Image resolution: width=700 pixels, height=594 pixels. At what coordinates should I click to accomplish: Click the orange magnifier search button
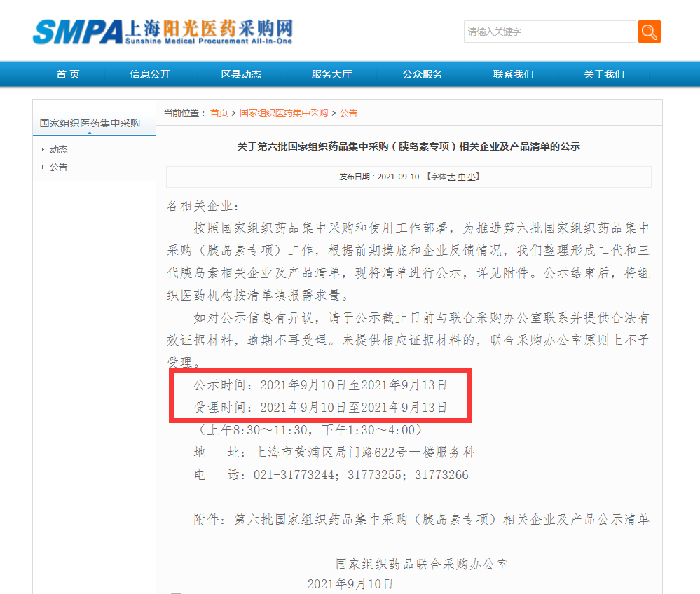[x=649, y=32]
